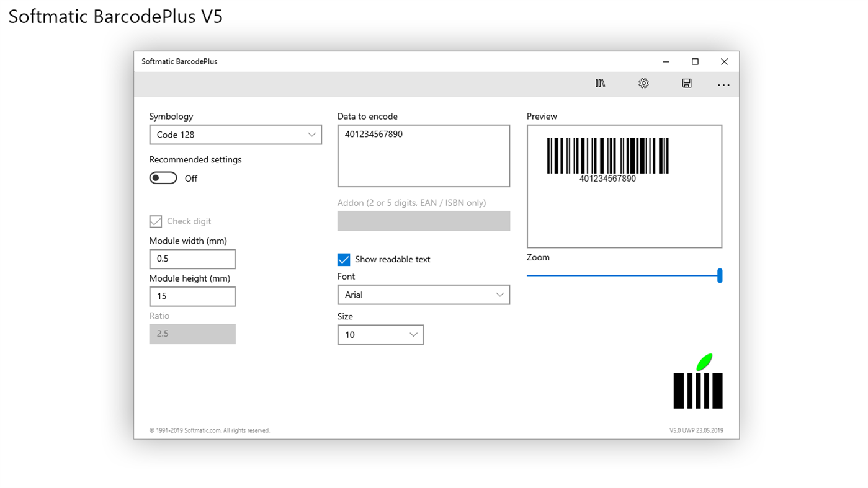Uncheck Show readable text
Viewport: 868px width, 488px height.
point(344,259)
